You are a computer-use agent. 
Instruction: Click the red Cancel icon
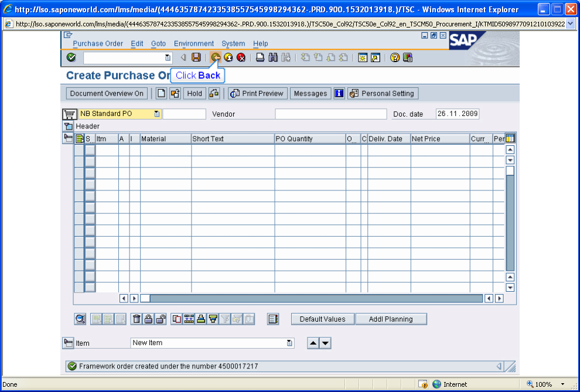tap(241, 57)
